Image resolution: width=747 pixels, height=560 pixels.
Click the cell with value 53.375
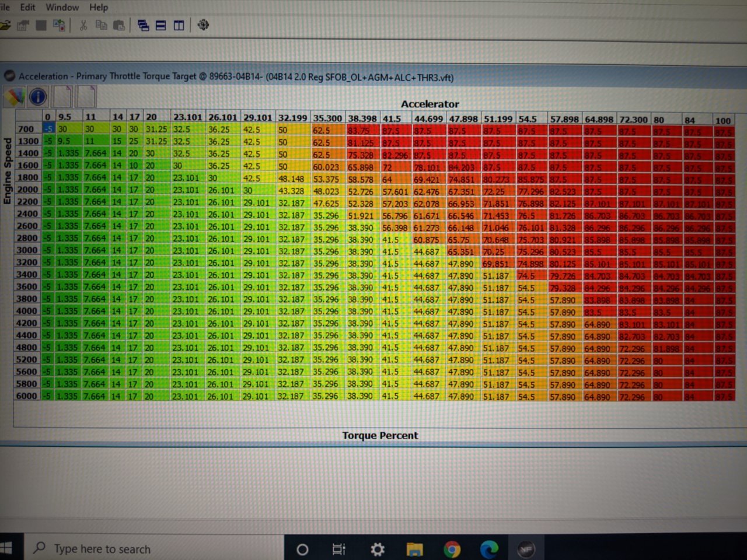click(327, 179)
